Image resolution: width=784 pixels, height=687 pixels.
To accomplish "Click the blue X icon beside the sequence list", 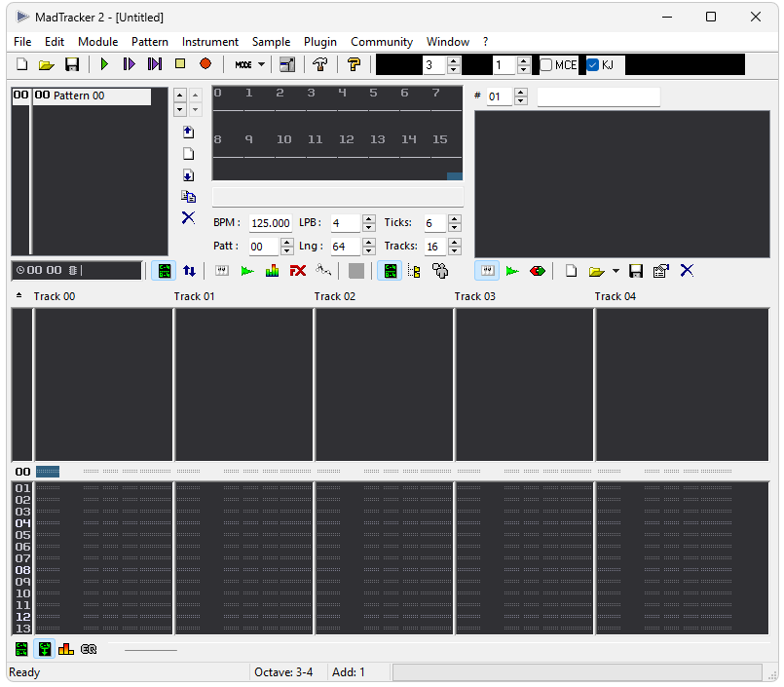I will [189, 217].
